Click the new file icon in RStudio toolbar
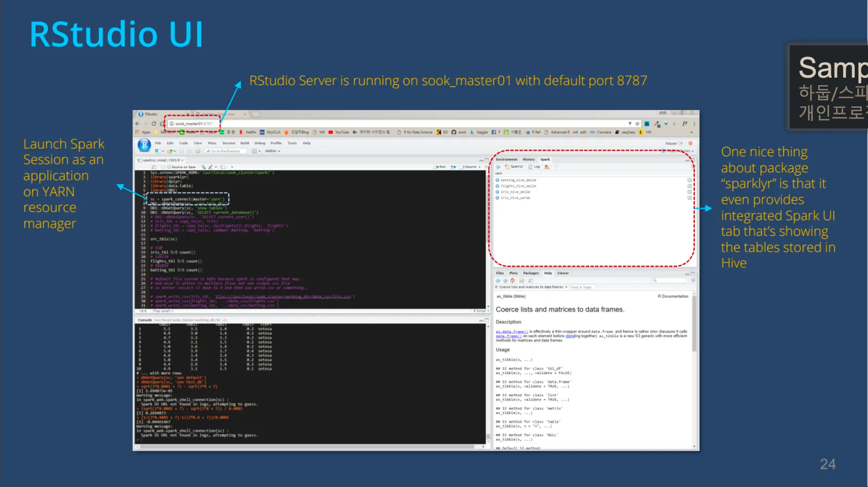This screenshot has height=487, width=868. point(157,151)
